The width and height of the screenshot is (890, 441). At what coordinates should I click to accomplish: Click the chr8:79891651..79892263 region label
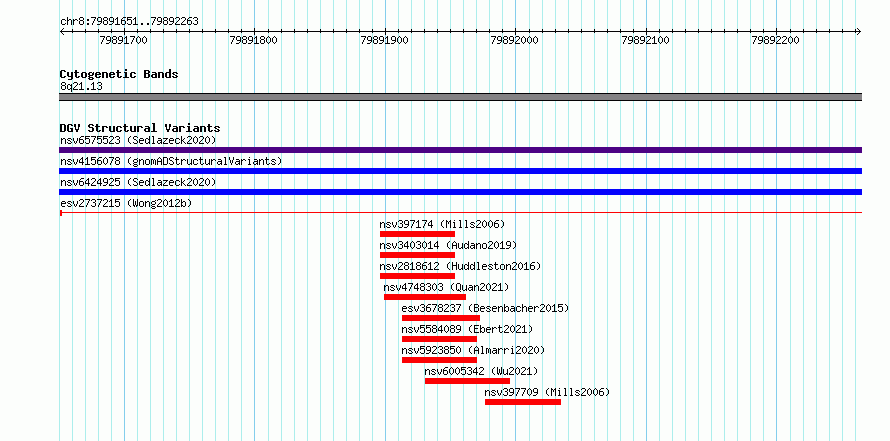pos(129,22)
